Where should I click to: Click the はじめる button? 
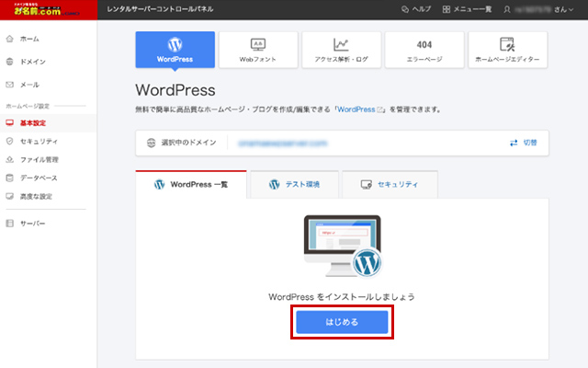(x=342, y=322)
